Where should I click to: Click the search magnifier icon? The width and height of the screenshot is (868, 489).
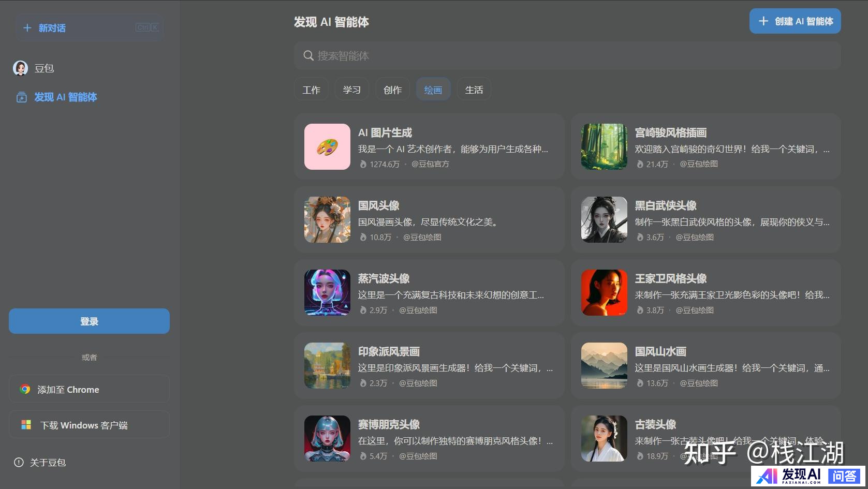click(x=308, y=56)
